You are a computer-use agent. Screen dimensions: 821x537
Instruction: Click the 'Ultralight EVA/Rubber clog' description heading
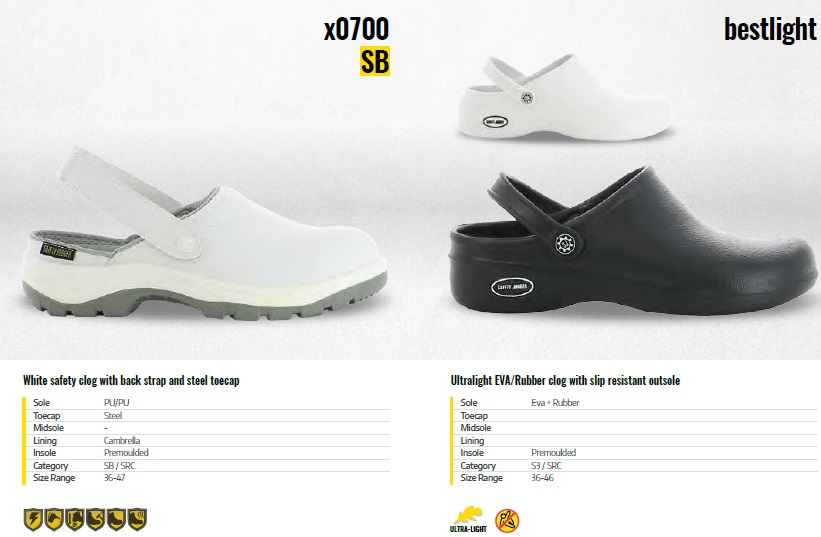click(565, 381)
